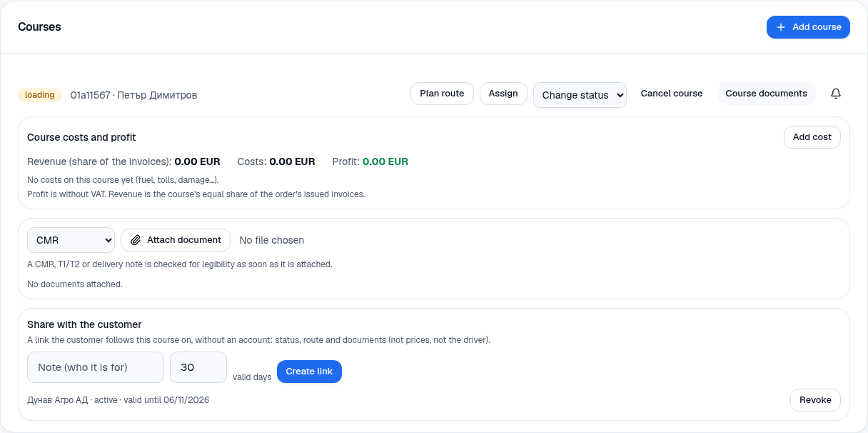Click the plus icon on Add course
The width and height of the screenshot is (868, 433).
click(x=781, y=27)
